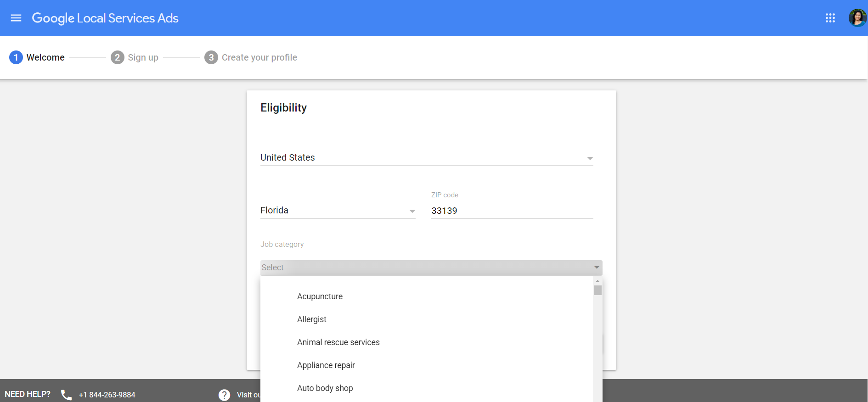The height and width of the screenshot is (402, 868).
Task: Switch to the Sign up step
Action: coord(135,57)
